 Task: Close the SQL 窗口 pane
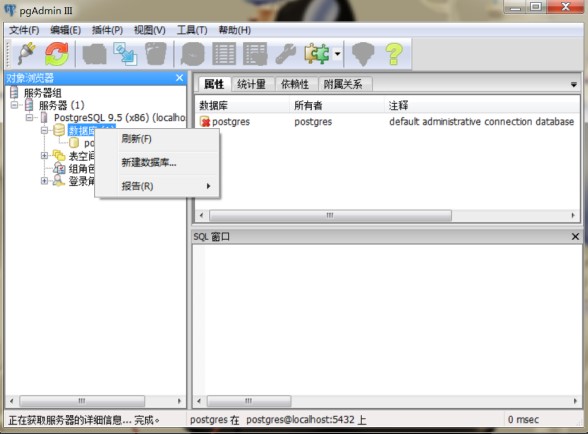(x=575, y=237)
